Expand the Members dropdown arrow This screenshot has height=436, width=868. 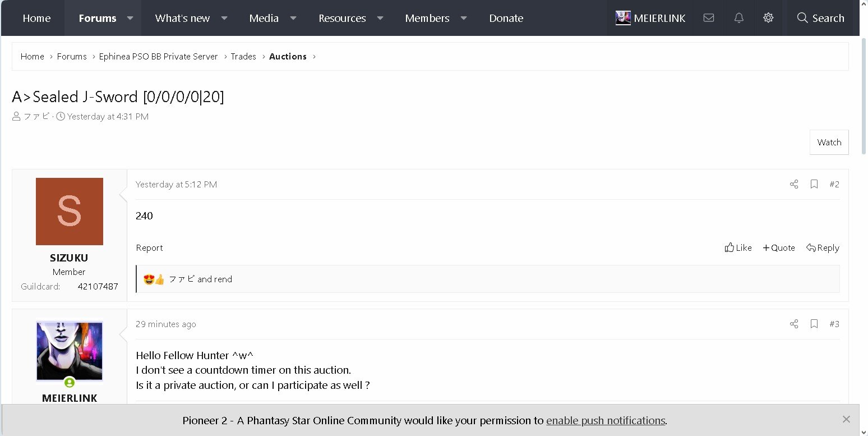(x=464, y=18)
